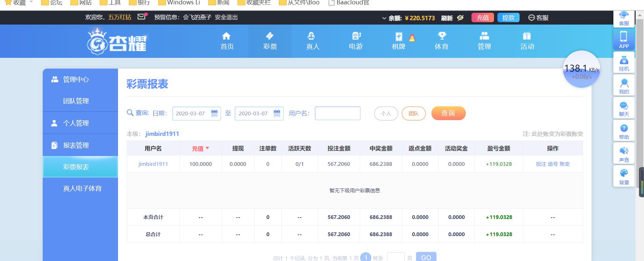Sort table by 充值 column
This screenshot has width=644, height=261.
(200, 148)
